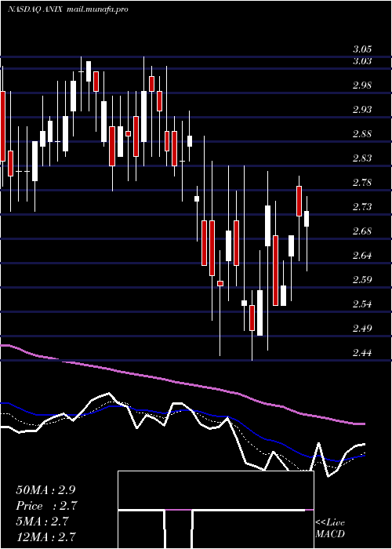Click the <<Live MACD label

330,529
